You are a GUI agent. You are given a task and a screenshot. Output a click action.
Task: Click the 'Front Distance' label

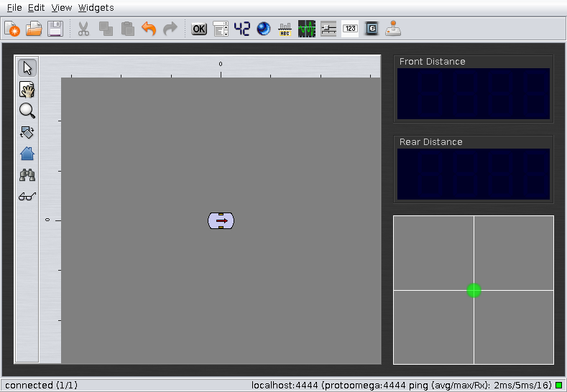(432, 62)
